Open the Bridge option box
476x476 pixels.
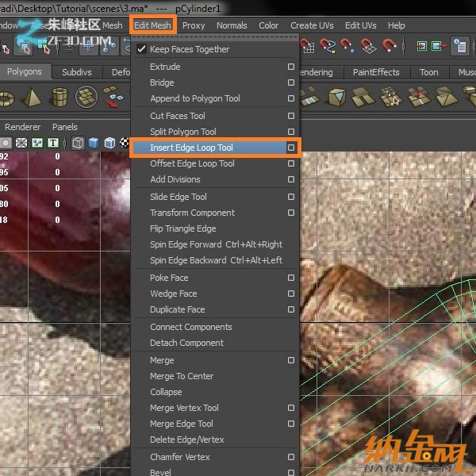[x=291, y=83]
